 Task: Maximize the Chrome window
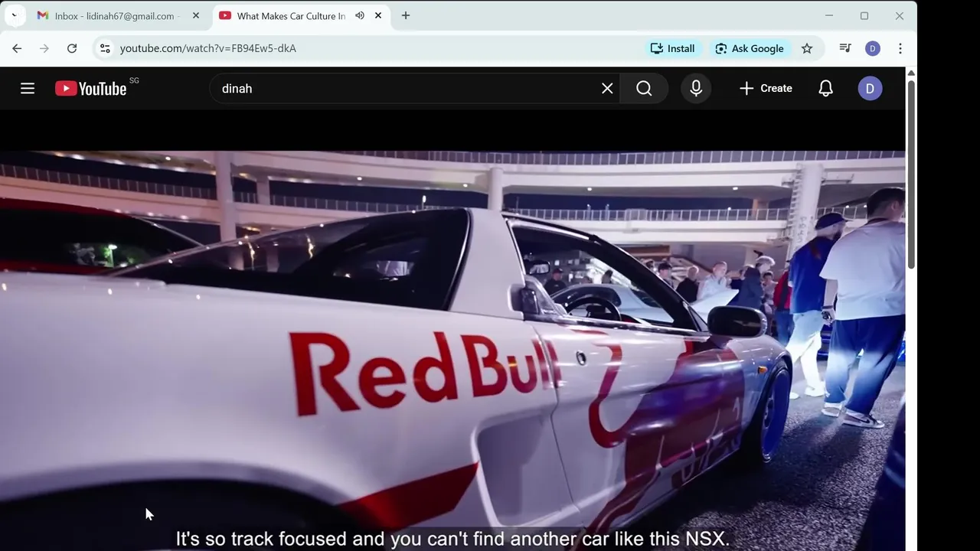click(864, 16)
